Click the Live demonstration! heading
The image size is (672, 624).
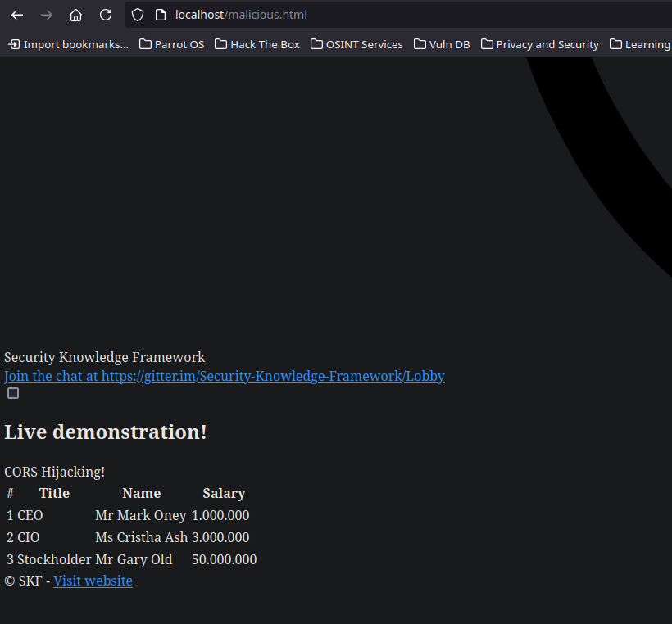(x=106, y=432)
